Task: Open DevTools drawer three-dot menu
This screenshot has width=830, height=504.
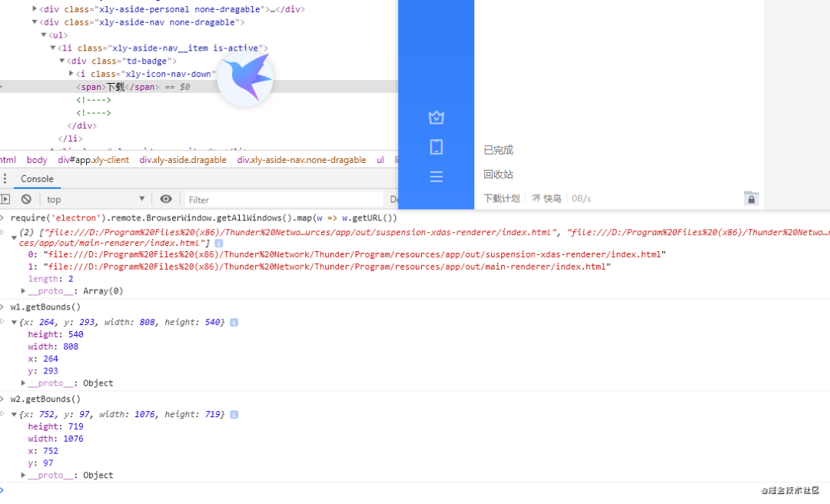Action: pyautogui.click(x=5, y=178)
